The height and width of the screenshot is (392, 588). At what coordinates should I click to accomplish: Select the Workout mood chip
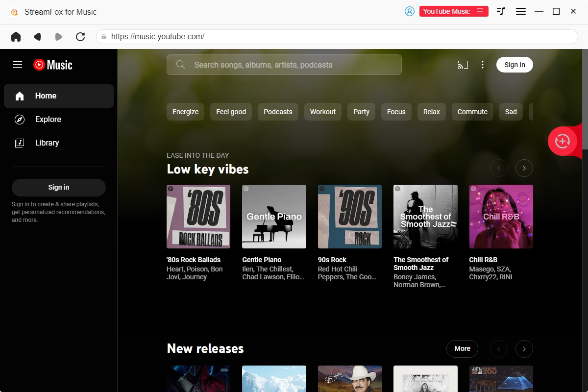(323, 112)
